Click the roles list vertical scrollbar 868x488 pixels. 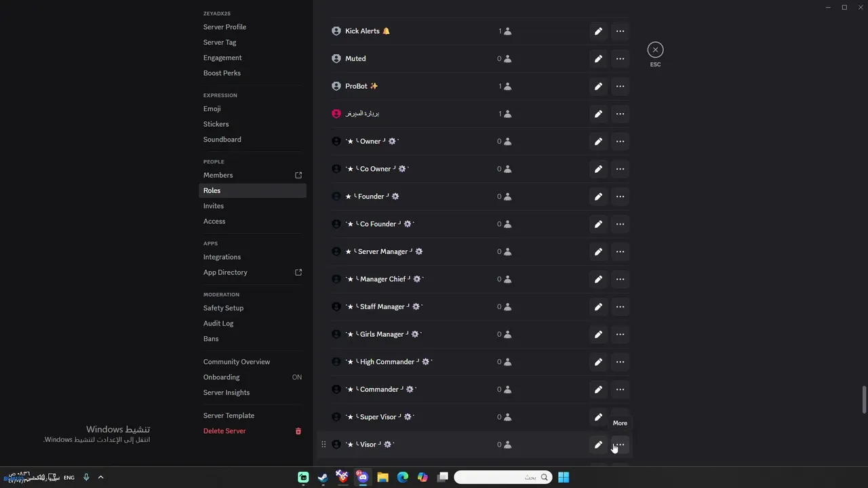point(864,400)
